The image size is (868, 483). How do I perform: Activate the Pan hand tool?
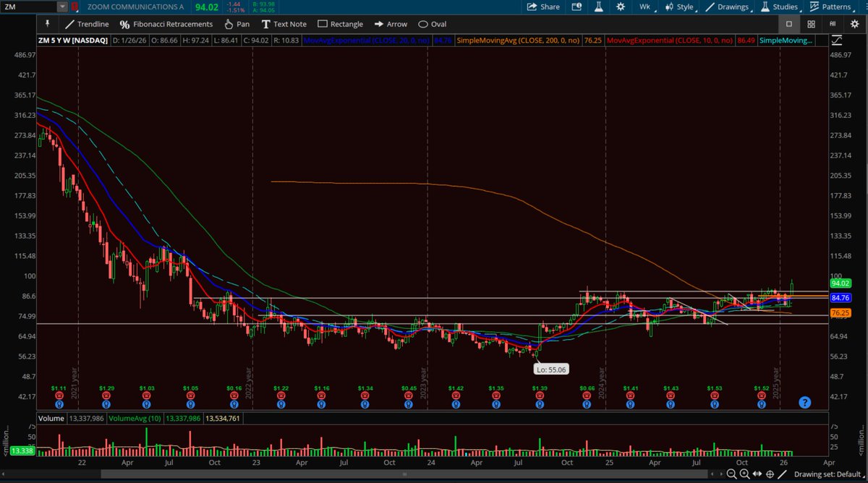coord(237,24)
